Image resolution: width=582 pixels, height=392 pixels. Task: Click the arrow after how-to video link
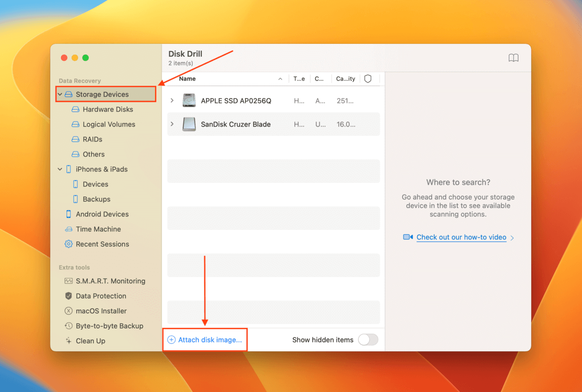pyautogui.click(x=513, y=238)
